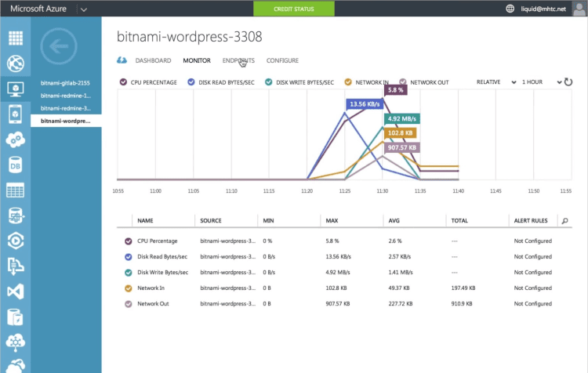
Task: Open the Web Sites globe icon
Action: 16,63
